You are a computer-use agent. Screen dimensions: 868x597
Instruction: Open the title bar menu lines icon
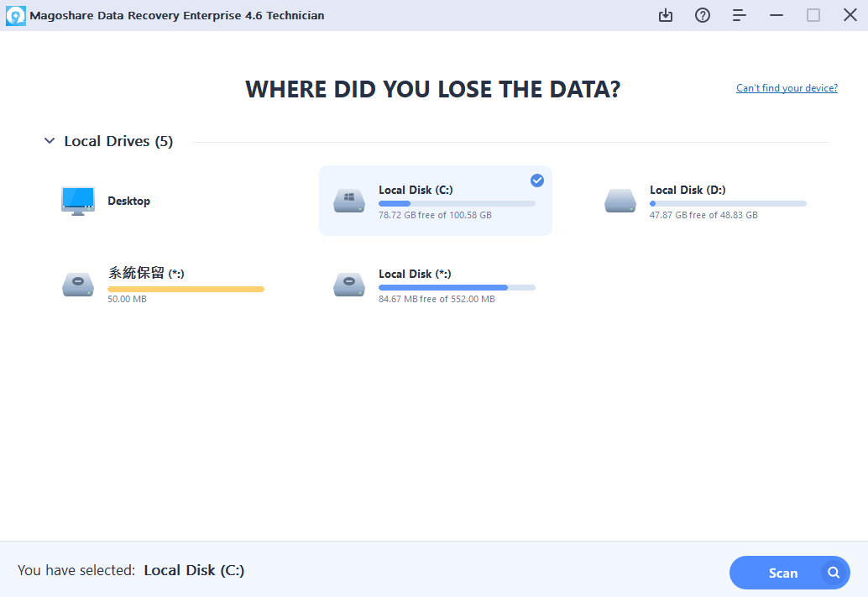click(740, 15)
